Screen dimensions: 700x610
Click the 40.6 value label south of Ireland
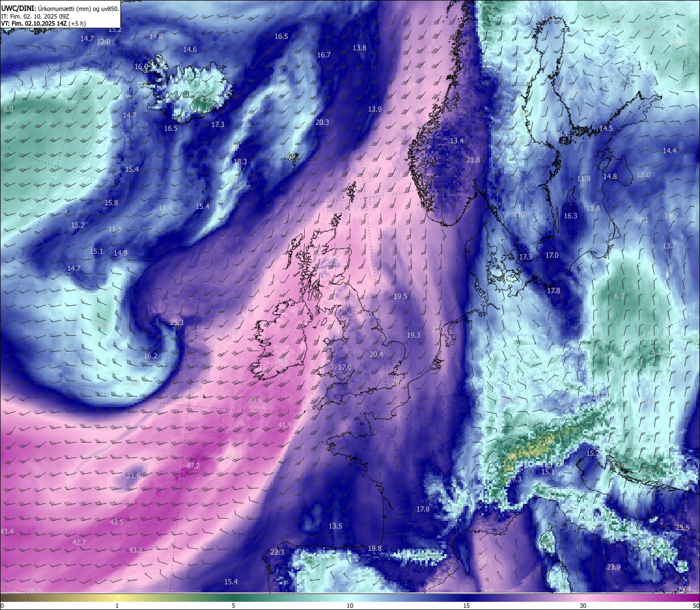[x=255, y=401]
